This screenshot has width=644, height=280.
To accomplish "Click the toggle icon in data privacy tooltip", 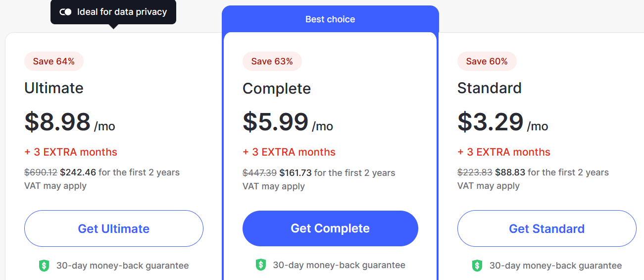I will 65,12.
